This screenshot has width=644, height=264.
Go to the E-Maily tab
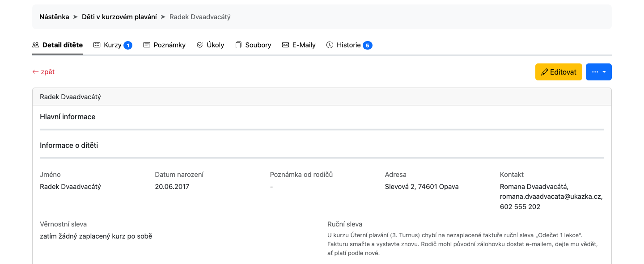[299, 45]
